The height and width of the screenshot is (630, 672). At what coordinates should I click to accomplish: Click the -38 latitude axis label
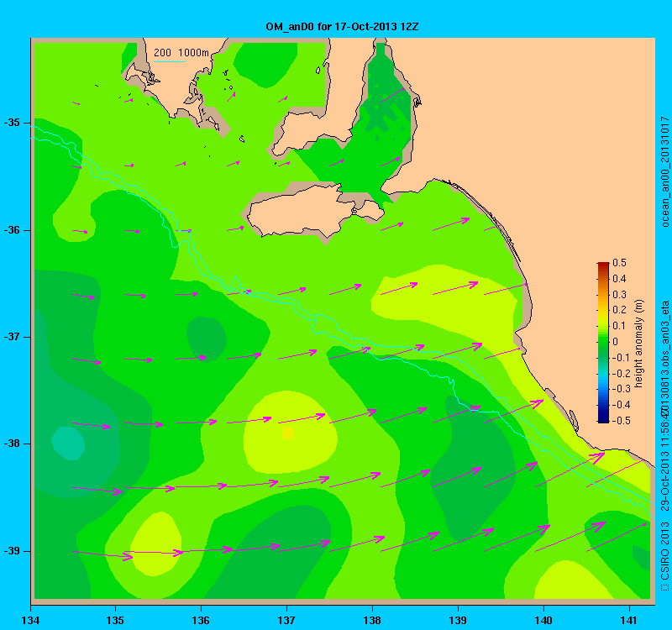(12, 444)
